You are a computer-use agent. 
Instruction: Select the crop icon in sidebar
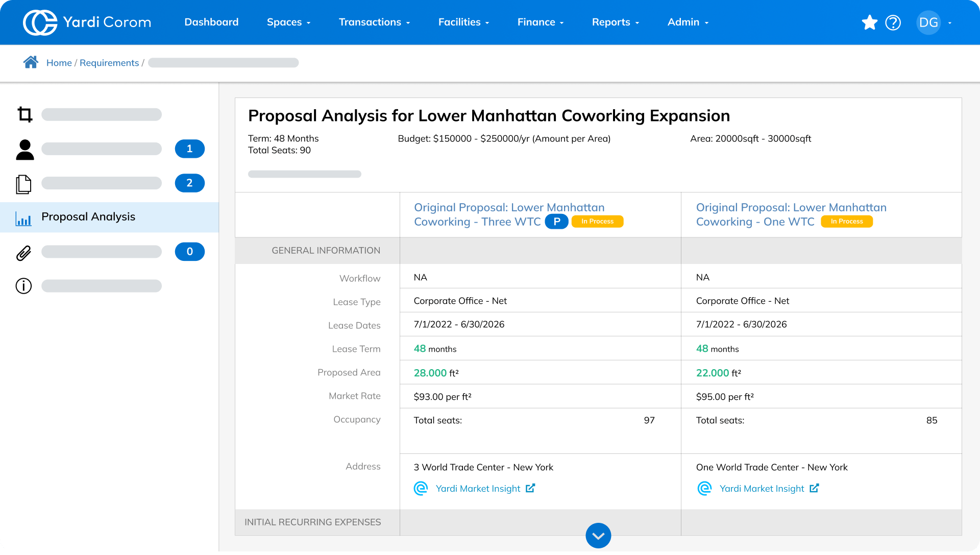[x=24, y=114]
